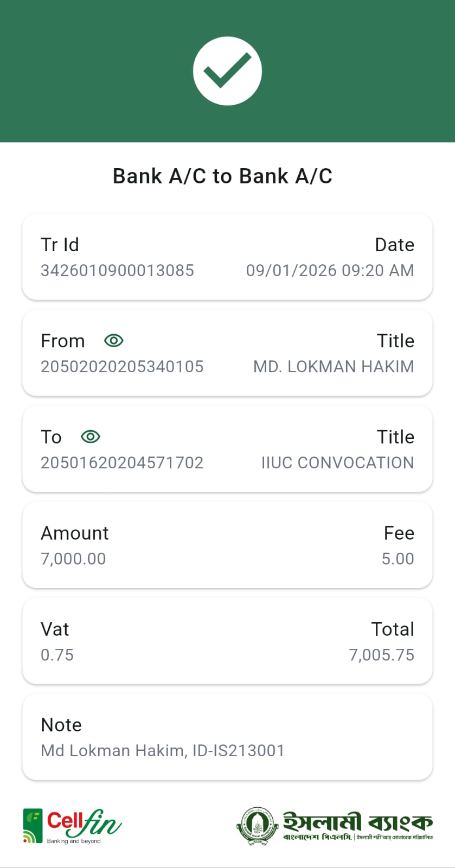The width and height of the screenshot is (455, 868).
Task: Select the To account number text
Action: (122, 463)
